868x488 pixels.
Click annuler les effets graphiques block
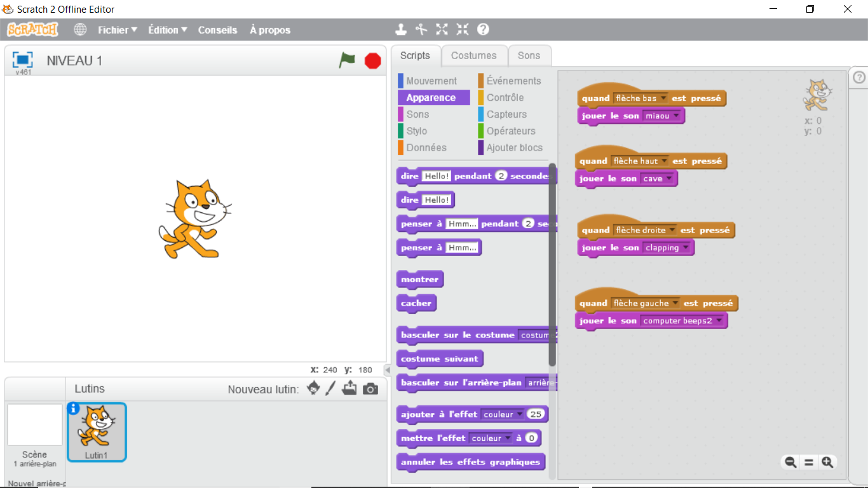pos(470,462)
